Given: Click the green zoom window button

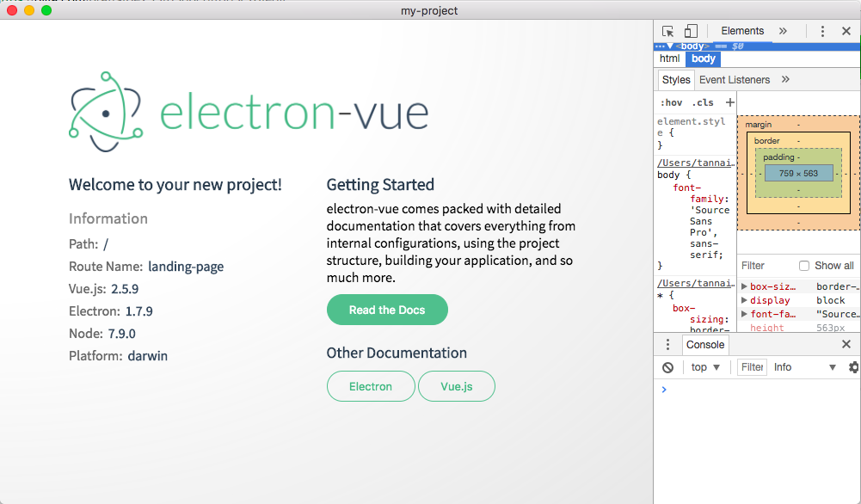Looking at the screenshot, I should pos(46,10).
